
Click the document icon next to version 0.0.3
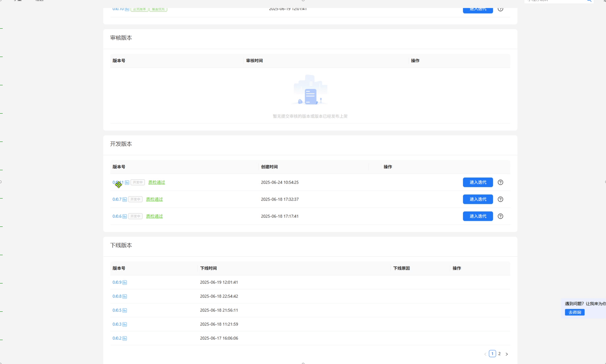click(125, 324)
